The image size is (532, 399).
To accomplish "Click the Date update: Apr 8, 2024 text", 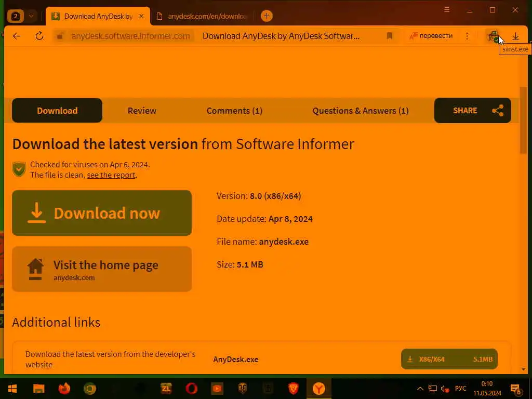I will click(x=264, y=219).
